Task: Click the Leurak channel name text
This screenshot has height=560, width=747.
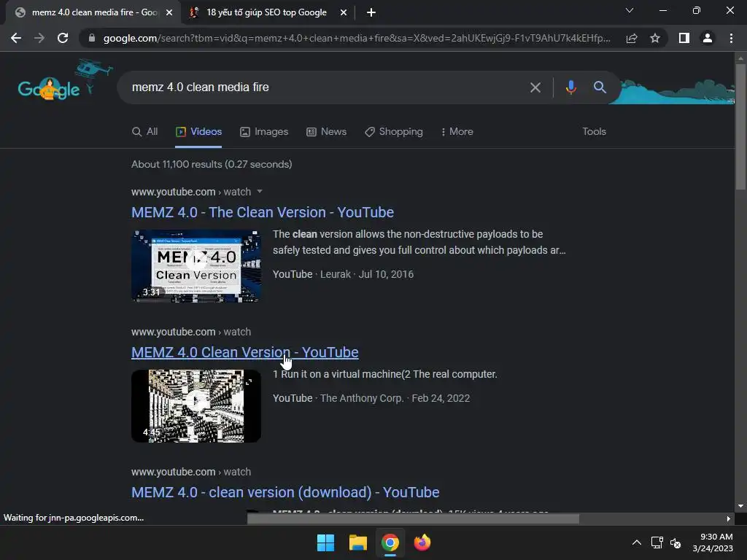Action: click(x=336, y=274)
